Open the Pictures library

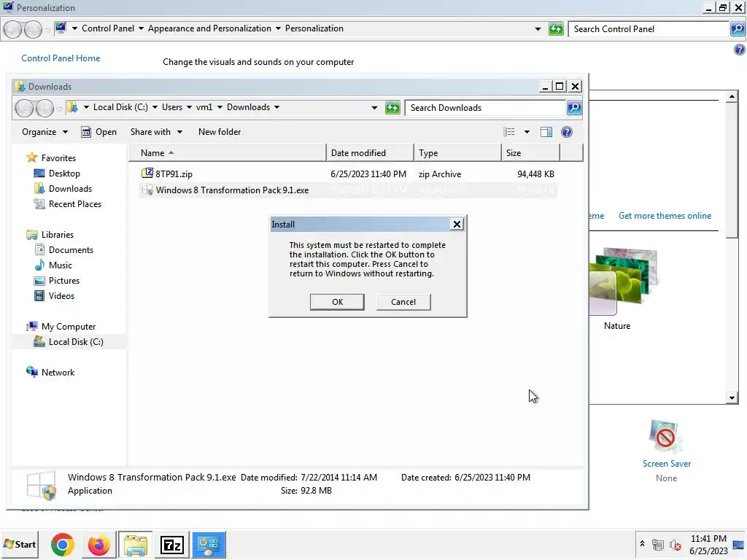(x=64, y=281)
